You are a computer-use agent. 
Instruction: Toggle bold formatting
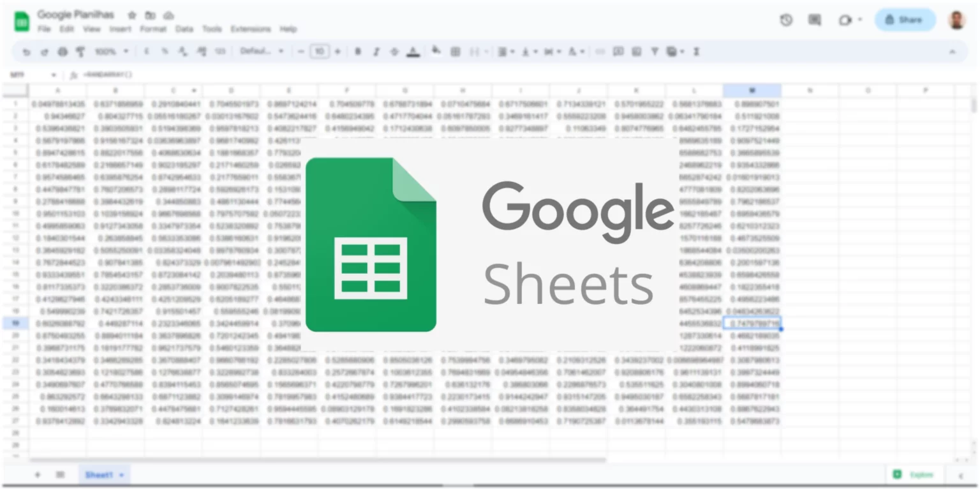pos(357,52)
